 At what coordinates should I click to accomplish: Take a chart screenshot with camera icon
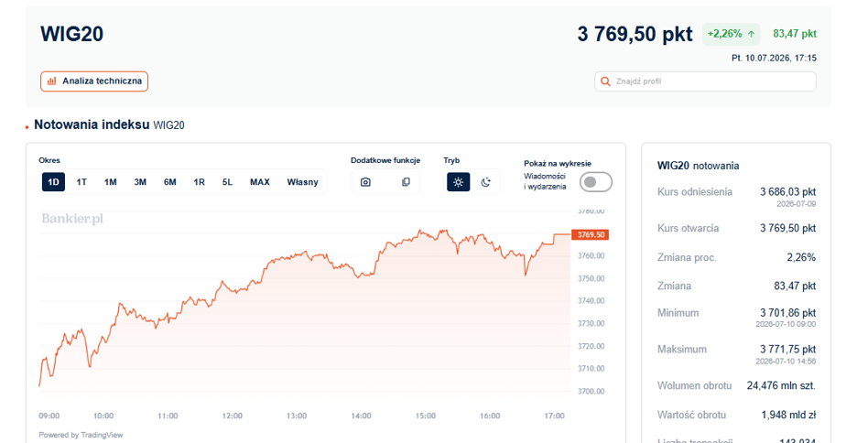365,182
